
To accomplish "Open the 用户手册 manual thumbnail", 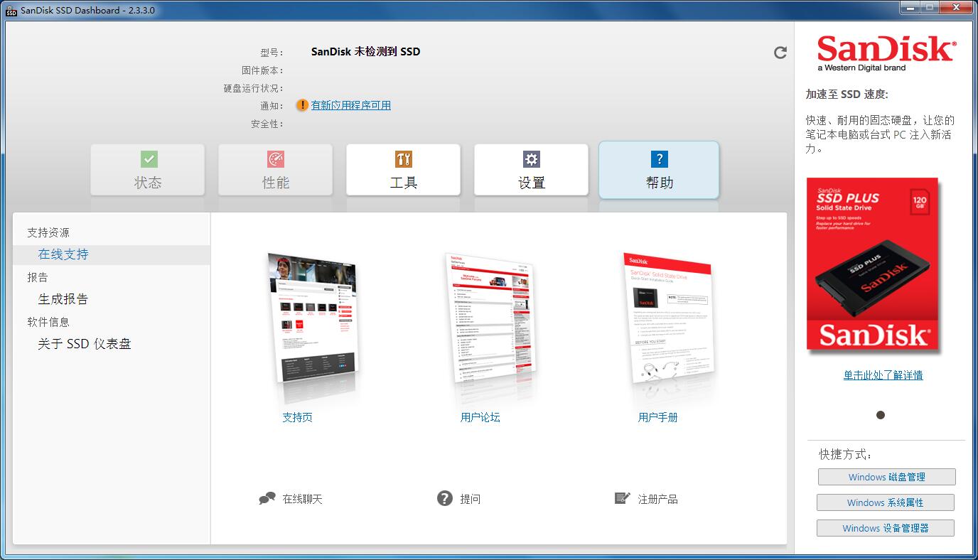I will click(668, 320).
